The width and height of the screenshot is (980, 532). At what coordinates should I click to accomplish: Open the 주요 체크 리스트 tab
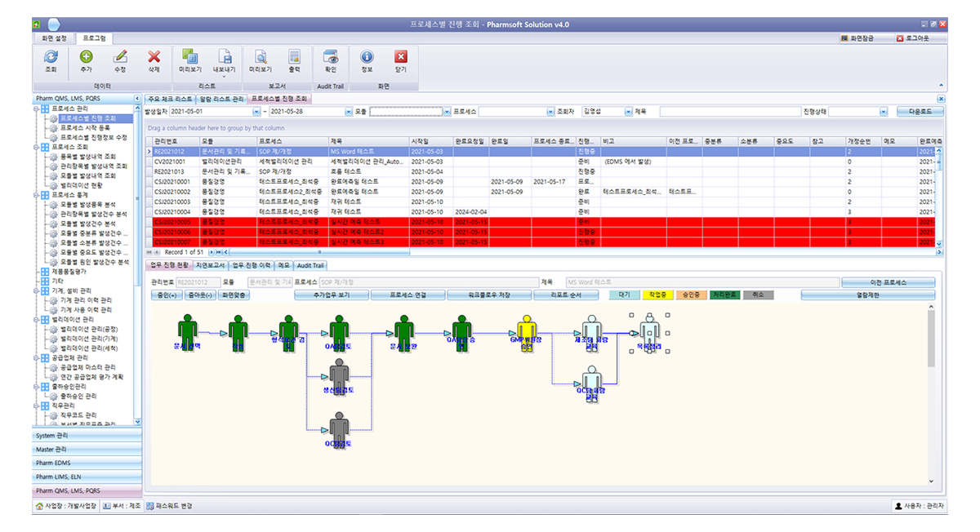tap(171, 99)
